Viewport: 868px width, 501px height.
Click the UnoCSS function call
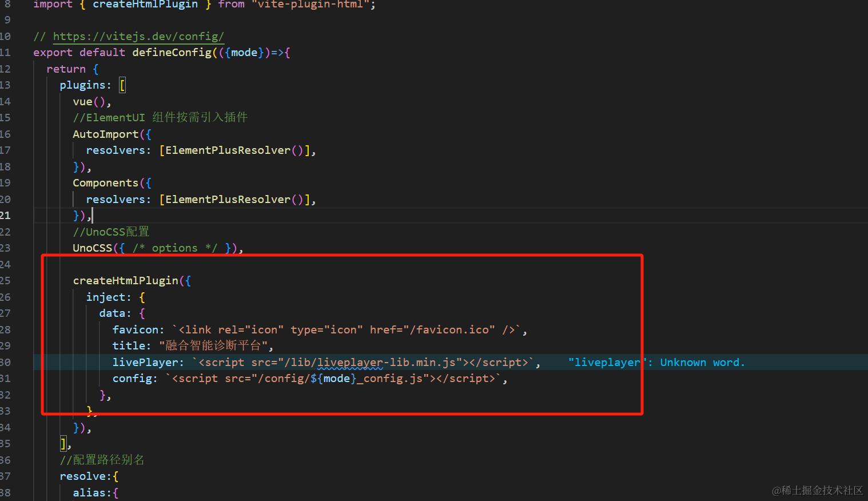point(93,248)
